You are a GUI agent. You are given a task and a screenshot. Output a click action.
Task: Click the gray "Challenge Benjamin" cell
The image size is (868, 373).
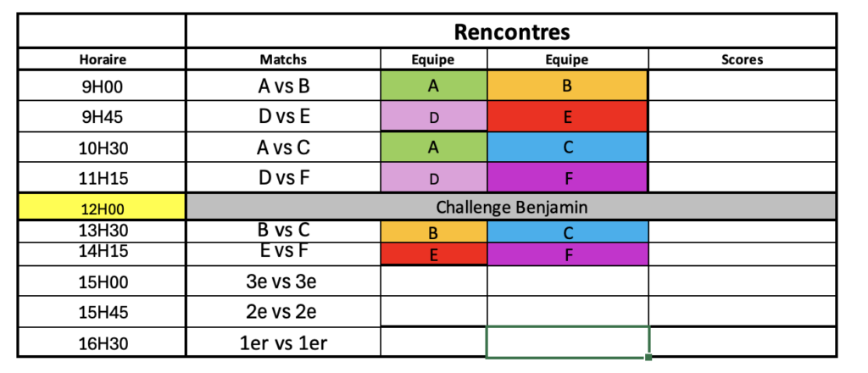[x=511, y=206]
